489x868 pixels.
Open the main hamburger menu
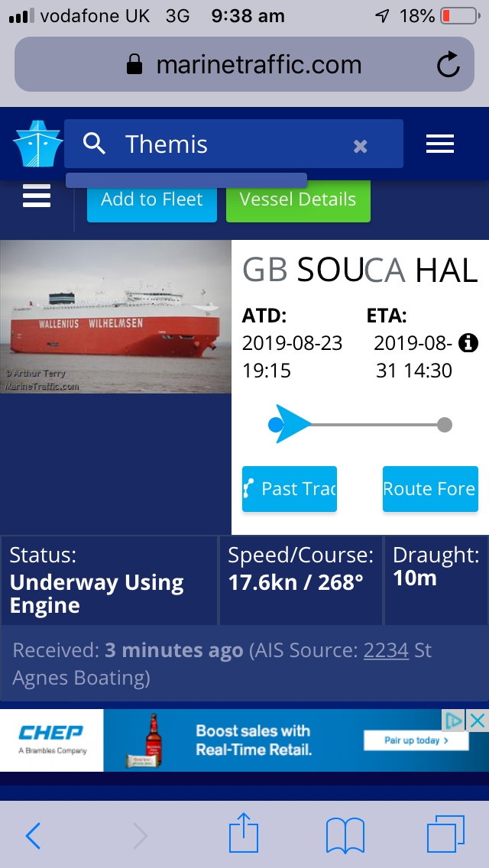440,144
